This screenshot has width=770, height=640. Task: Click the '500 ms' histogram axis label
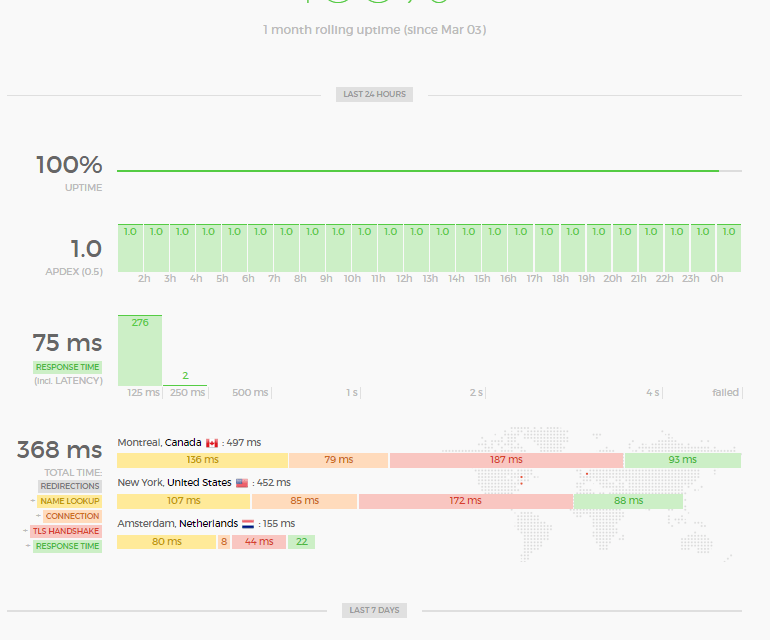(x=250, y=392)
